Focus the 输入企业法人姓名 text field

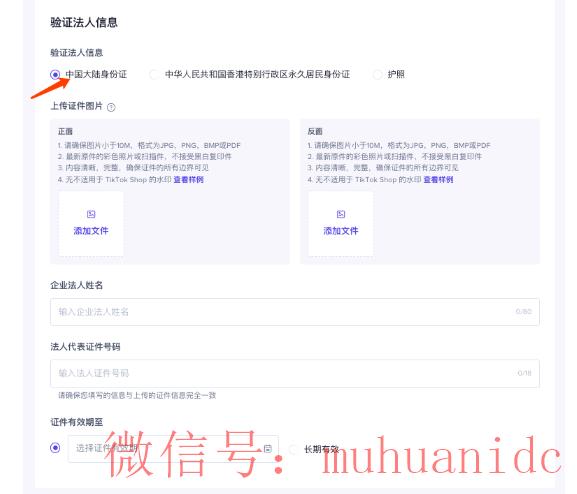click(x=295, y=312)
